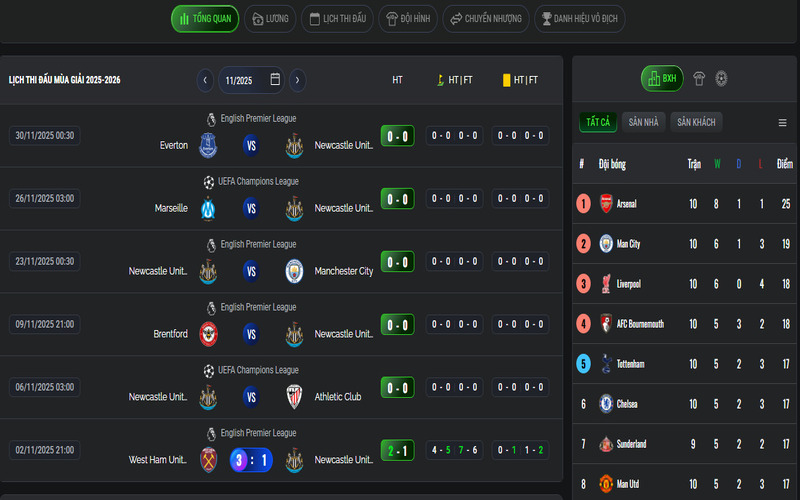Click the Athletic Club crest
800x500 pixels.
(x=294, y=397)
